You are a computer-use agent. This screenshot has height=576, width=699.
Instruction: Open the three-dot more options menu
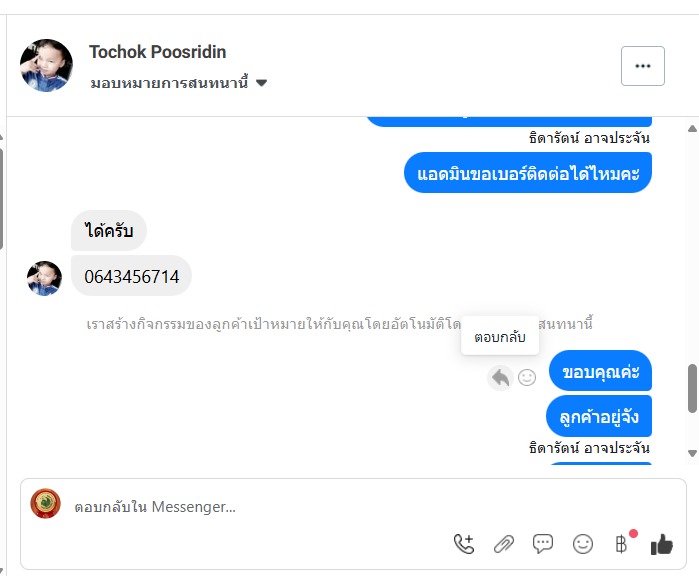[x=642, y=66]
